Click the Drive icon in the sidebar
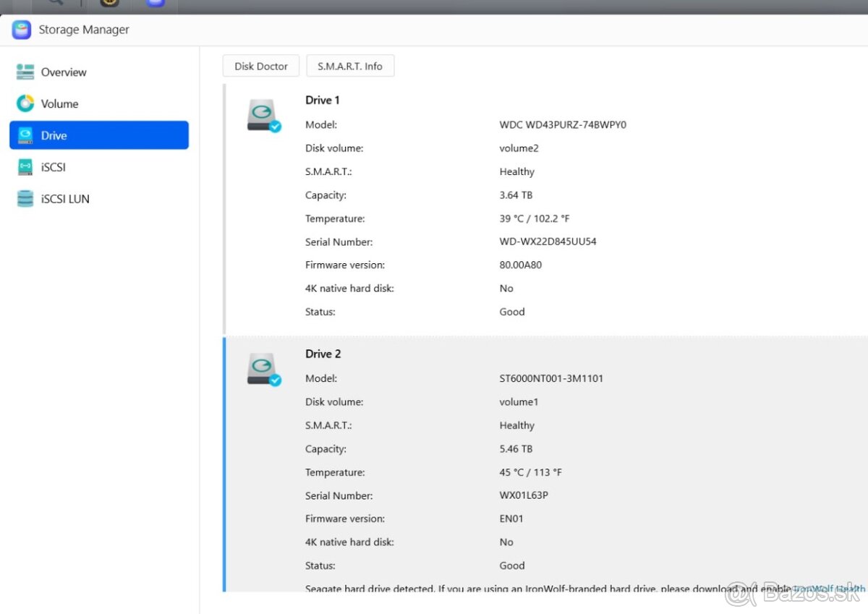The height and width of the screenshot is (614, 868). point(25,135)
